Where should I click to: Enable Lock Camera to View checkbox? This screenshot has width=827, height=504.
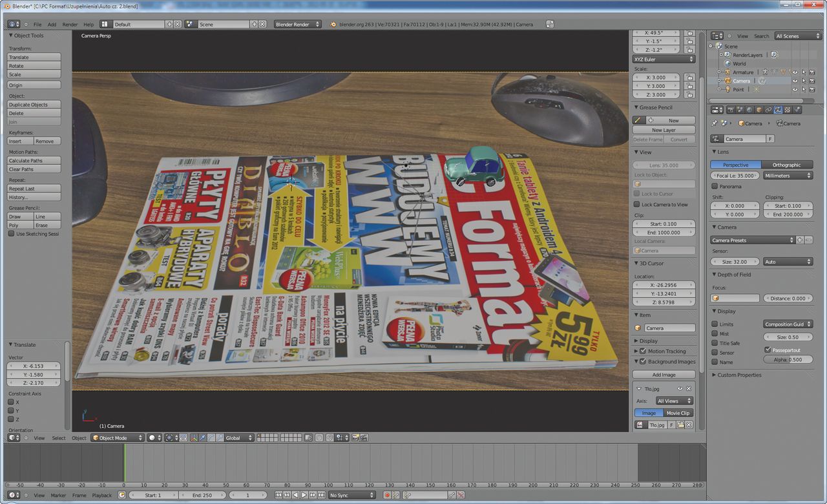pyautogui.click(x=636, y=204)
